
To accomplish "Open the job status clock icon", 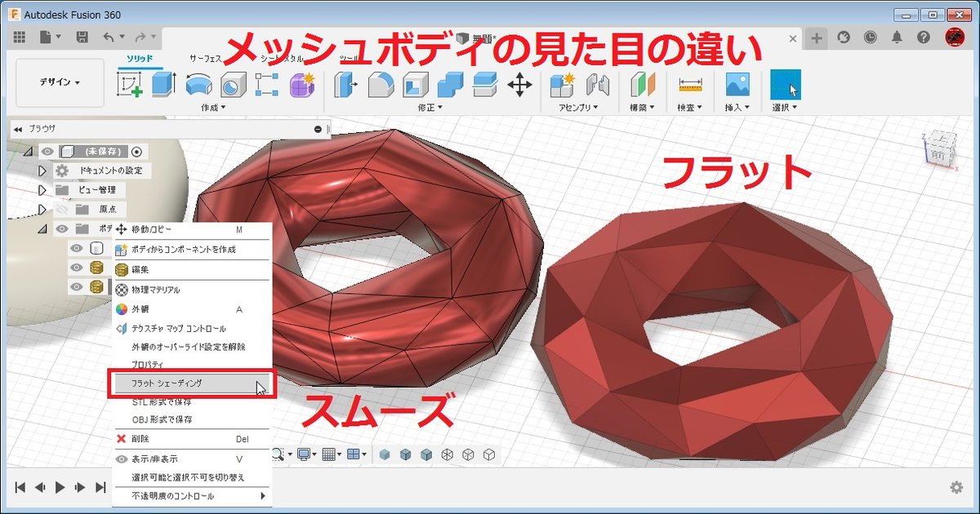I will click(x=871, y=38).
